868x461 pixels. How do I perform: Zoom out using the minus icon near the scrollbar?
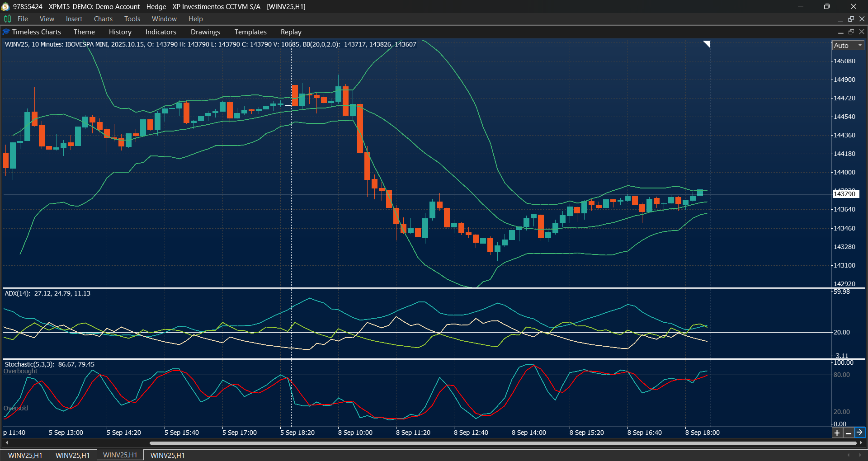click(848, 433)
